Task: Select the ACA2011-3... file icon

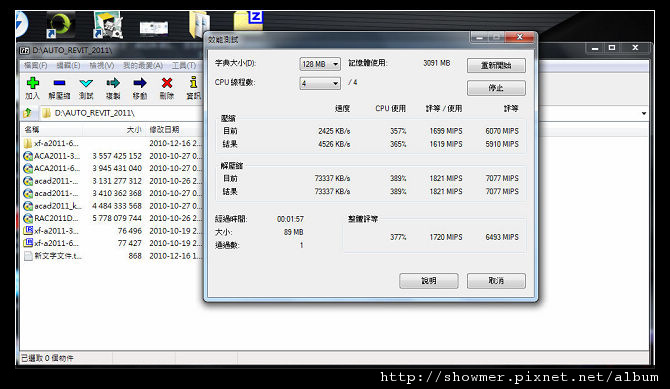Action: [28, 156]
